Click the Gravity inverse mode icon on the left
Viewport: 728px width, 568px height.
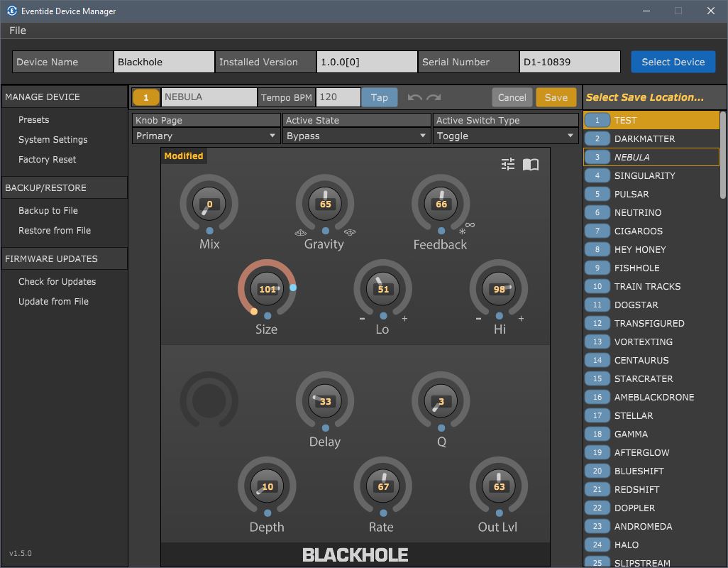coord(300,233)
